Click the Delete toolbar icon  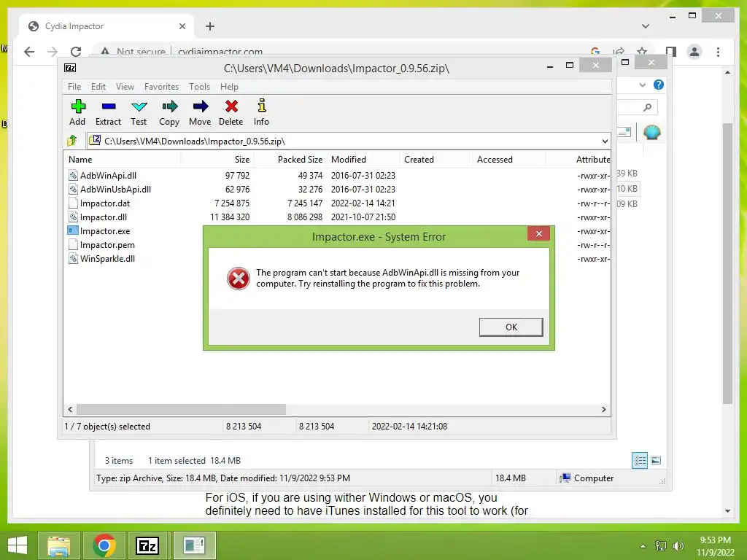pyautogui.click(x=231, y=106)
